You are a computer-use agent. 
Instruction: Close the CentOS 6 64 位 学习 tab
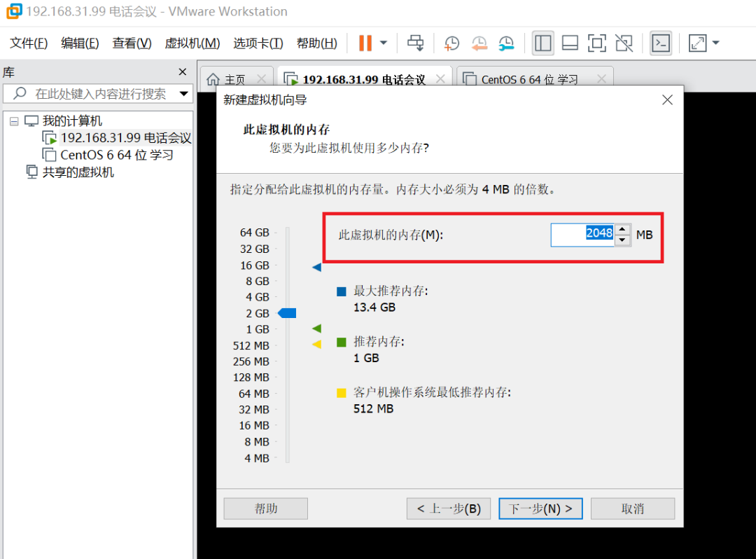[x=601, y=78]
